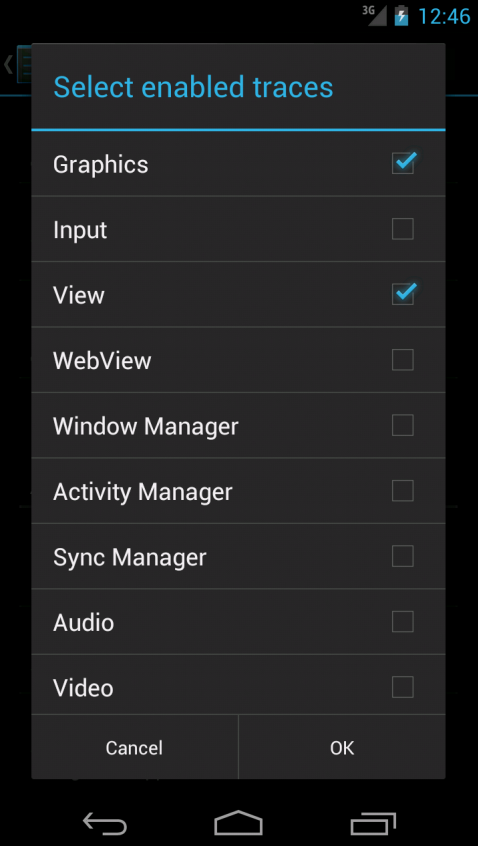478x846 pixels.
Task: Check the Window Manager trace box
Action: [403, 425]
